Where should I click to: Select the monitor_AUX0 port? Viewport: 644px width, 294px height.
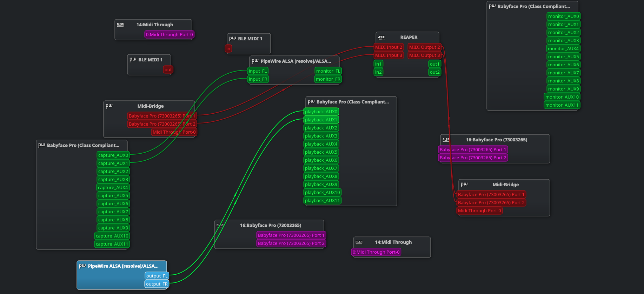pos(563,16)
